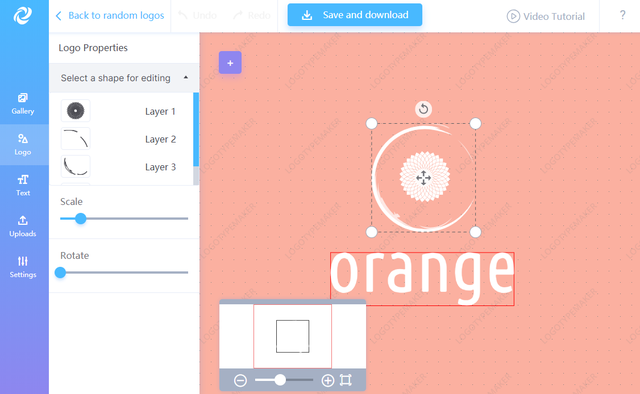Click the bottom-left resize handle of logo
640x394 pixels.
[371, 232]
